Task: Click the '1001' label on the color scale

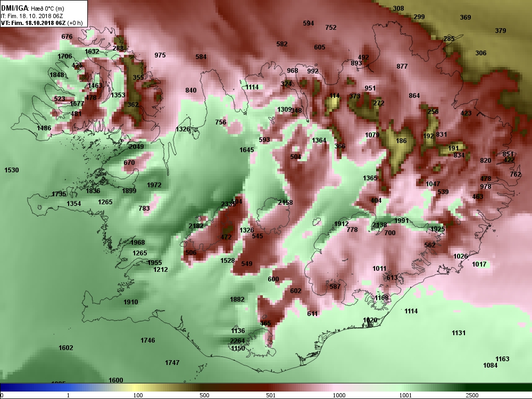Action: click(405, 395)
